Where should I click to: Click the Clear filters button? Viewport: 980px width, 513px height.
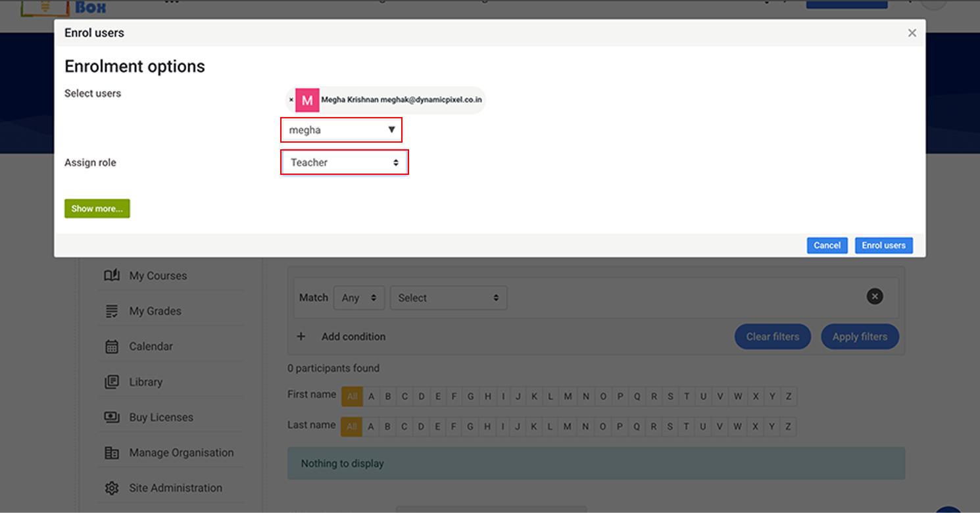(x=772, y=337)
